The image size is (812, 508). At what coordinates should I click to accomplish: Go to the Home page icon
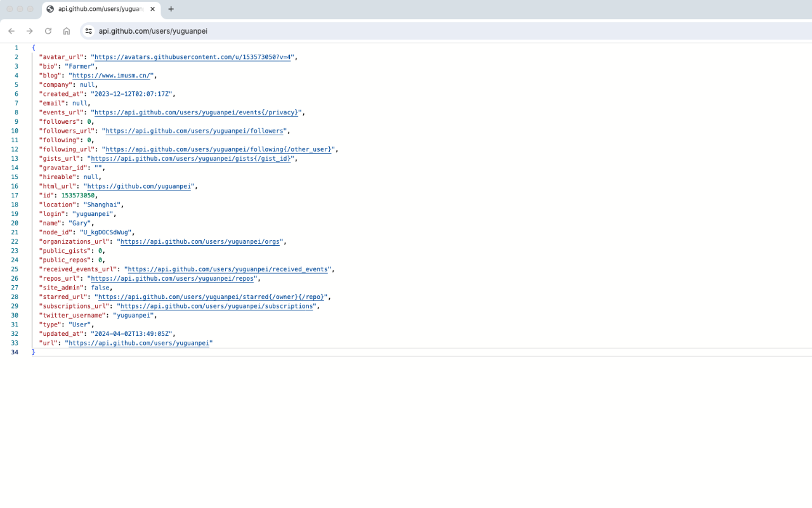pos(67,31)
